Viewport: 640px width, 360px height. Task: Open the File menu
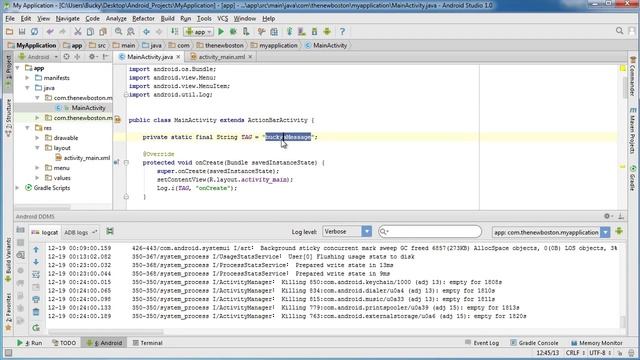click(10, 18)
